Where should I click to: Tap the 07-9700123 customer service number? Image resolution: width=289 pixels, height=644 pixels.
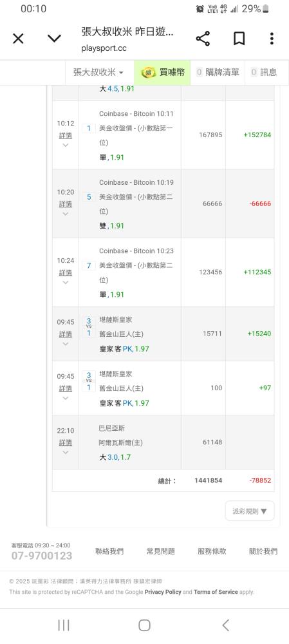[41, 556]
